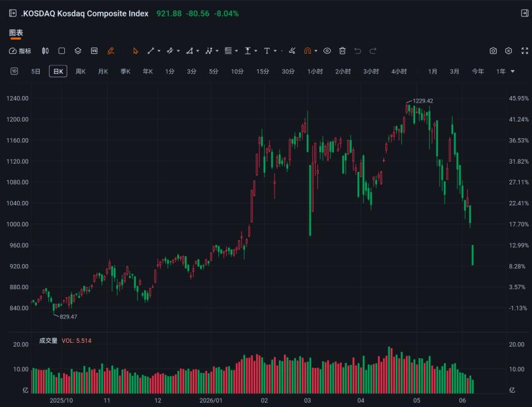Select the price range measure tool
The width and height of the screenshot is (532, 407).
click(x=248, y=51)
